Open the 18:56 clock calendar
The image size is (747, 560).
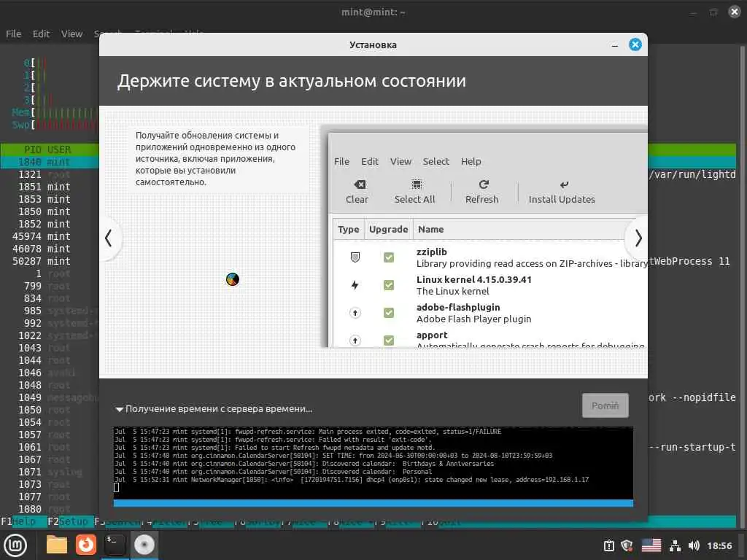point(719,545)
